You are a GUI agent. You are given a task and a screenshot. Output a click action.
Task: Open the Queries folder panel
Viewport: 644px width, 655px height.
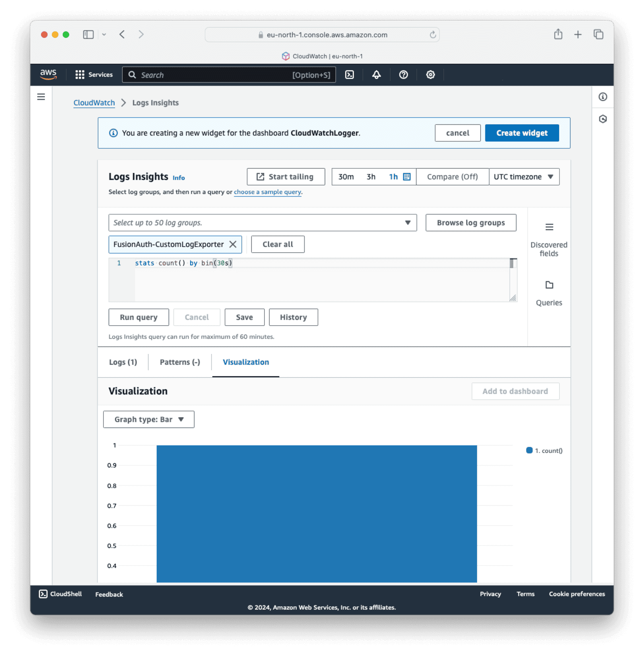click(549, 293)
